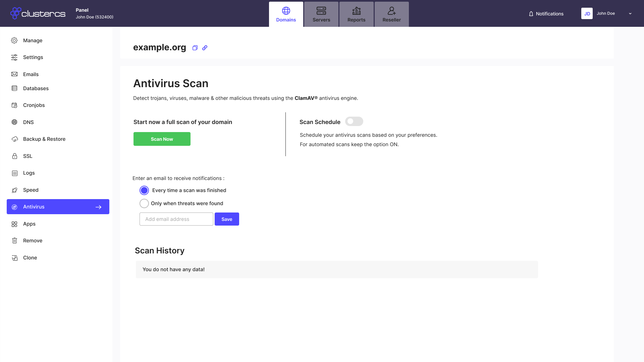The height and width of the screenshot is (362, 644).
Task: Click the Save button for email notifications
Action: coord(227,219)
